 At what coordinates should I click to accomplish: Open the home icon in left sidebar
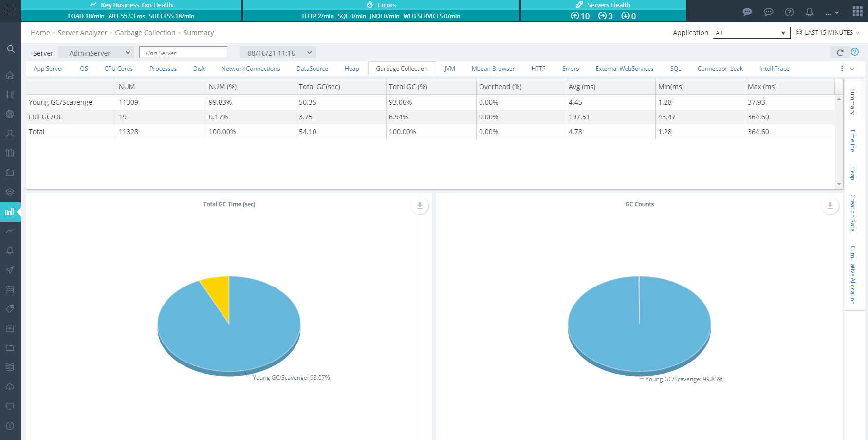(10, 75)
